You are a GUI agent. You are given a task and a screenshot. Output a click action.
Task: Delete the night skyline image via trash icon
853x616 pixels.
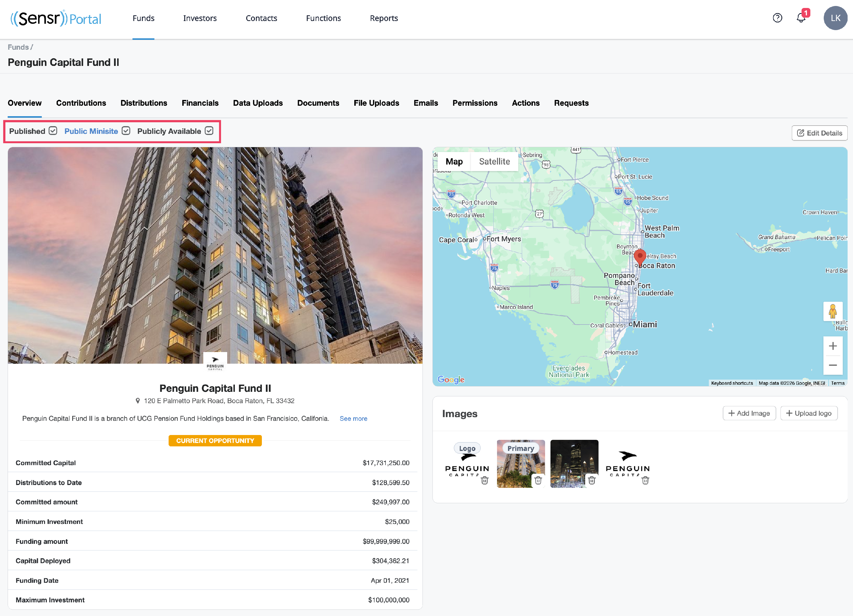pyautogui.click(x=592, y=480)
